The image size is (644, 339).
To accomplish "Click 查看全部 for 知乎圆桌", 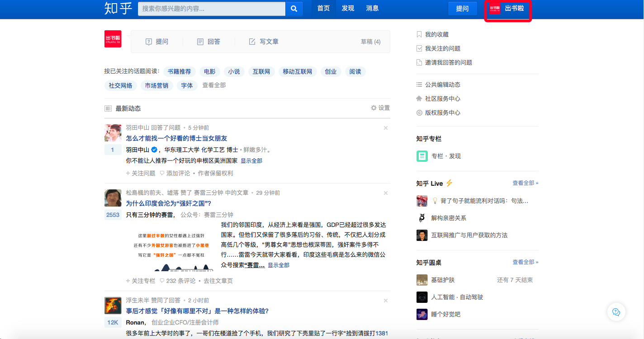I will click(x=526, y=262).
